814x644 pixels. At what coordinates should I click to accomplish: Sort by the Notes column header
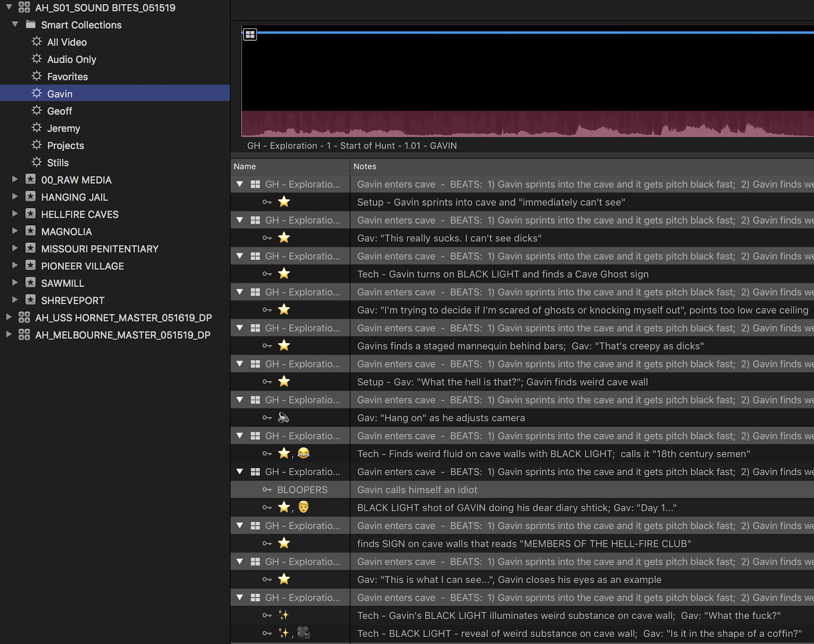click(x=583, y=166)
